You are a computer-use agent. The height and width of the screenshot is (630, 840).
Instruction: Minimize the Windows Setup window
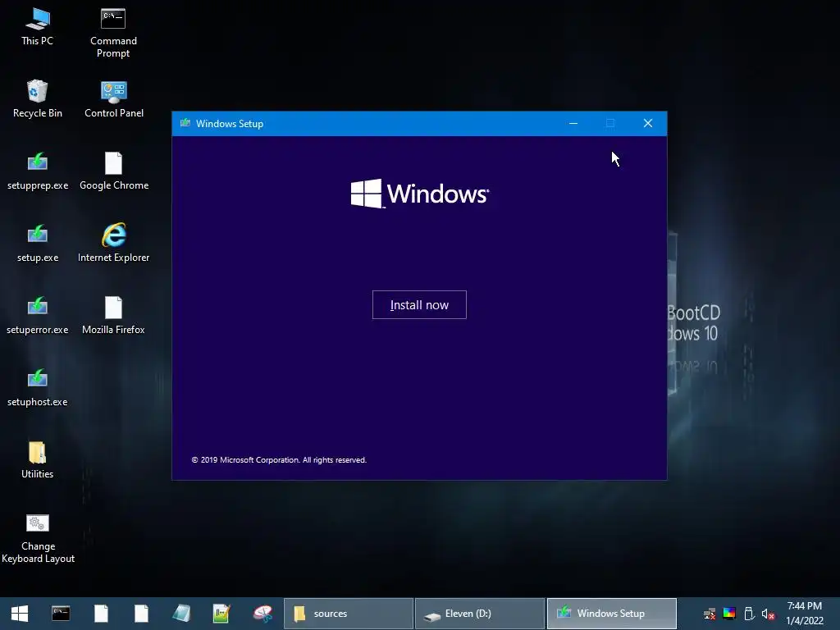573,123
